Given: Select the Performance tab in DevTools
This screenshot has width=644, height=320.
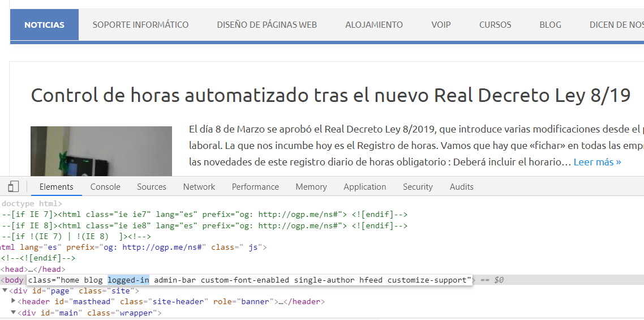Looking at the screenshot, I should click(x=255, y=187).
